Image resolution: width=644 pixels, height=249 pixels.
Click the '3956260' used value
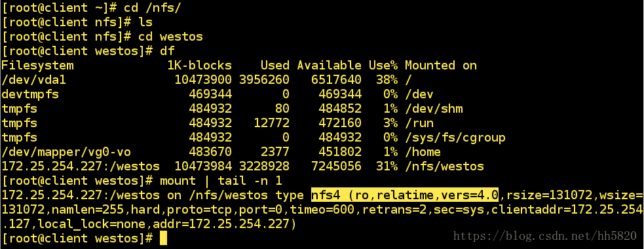[x=264, y=80]
